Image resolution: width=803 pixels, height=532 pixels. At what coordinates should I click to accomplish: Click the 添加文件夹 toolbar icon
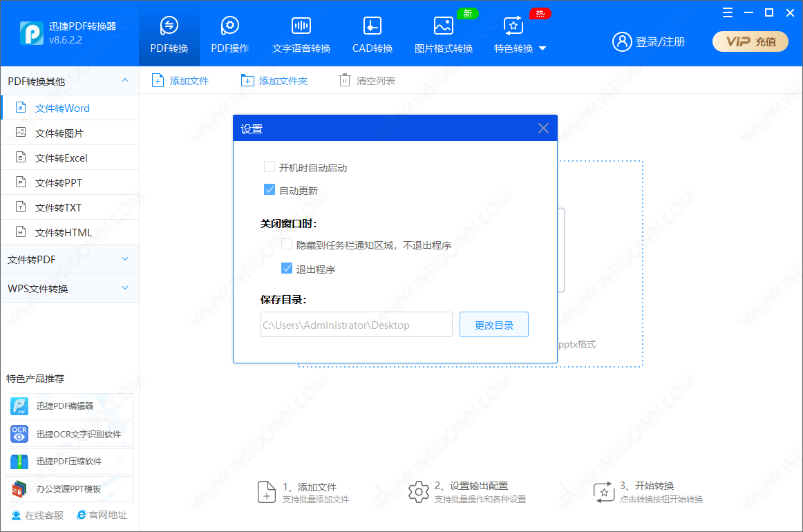(x=247, y=81)
